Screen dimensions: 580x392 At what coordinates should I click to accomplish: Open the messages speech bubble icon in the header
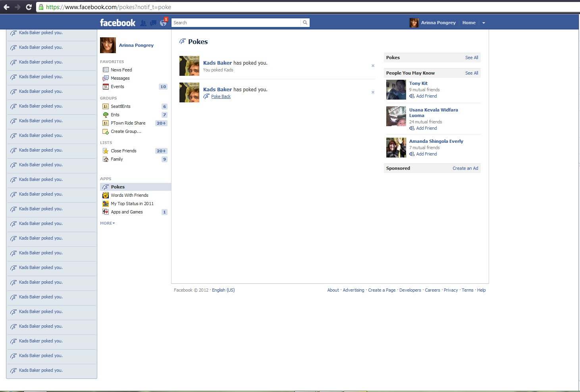tap(153, 23)
